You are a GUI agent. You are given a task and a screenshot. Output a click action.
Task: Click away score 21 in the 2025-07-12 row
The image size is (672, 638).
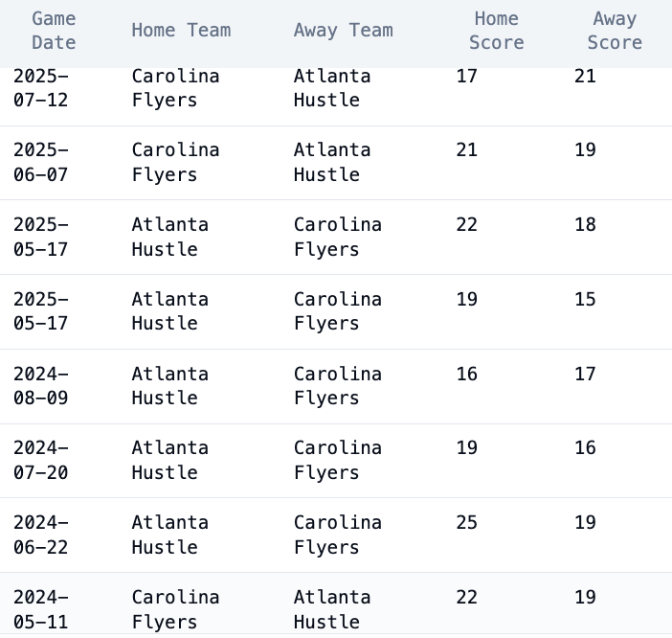pyautogui.click(x=585, y=77)
